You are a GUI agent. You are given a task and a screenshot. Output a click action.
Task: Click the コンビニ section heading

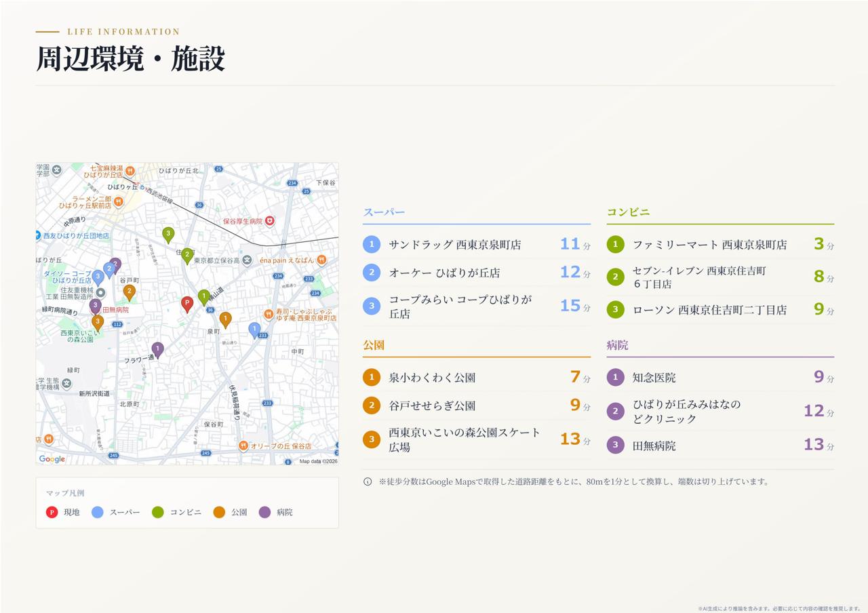point(628,212)
